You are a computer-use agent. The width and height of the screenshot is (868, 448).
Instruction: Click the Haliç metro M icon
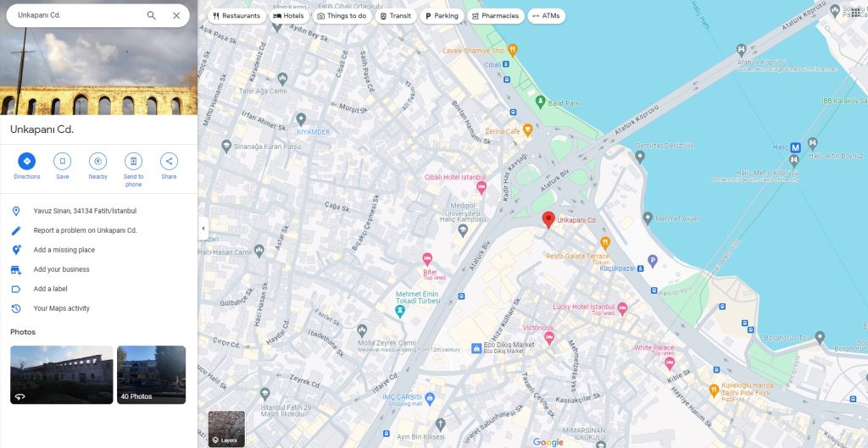795,147
